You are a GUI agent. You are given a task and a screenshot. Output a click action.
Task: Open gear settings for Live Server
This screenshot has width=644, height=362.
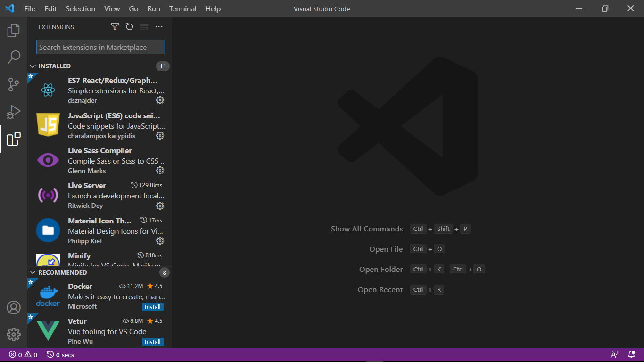coord(160,206)
